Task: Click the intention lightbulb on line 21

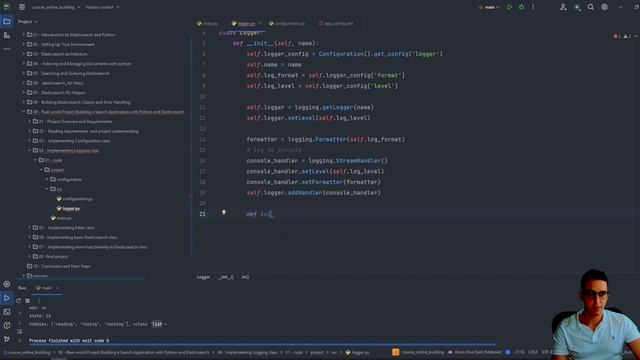Action: click(224, 212)
